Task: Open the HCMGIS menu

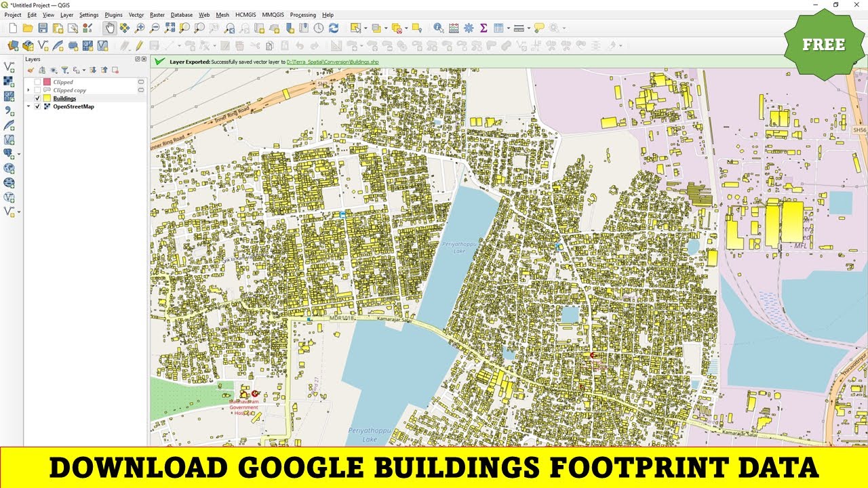Action: pos(246,14)
